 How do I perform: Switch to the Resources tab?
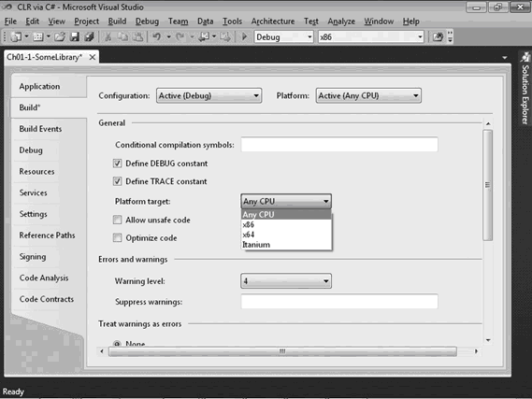click(49, 172)
